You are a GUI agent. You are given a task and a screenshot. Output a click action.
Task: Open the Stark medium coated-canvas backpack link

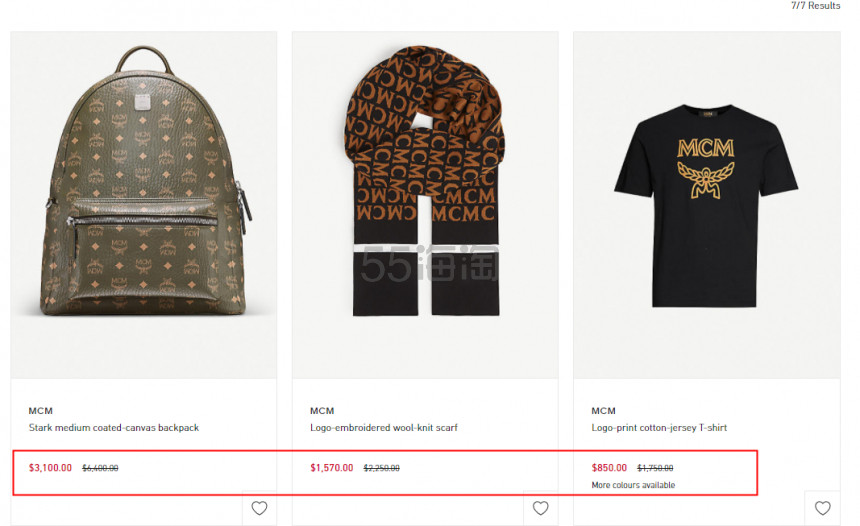click(x=114, y=428)
